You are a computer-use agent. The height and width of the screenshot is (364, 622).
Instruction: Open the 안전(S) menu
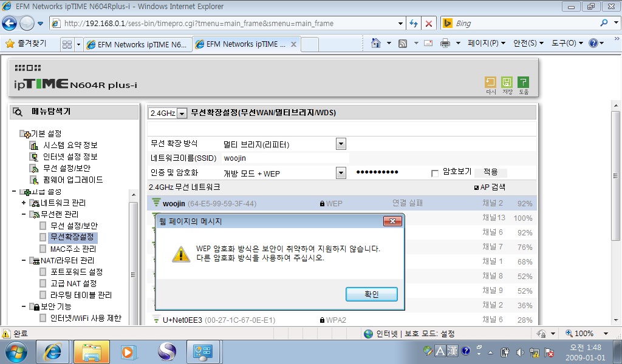click(x=528, y=43)
